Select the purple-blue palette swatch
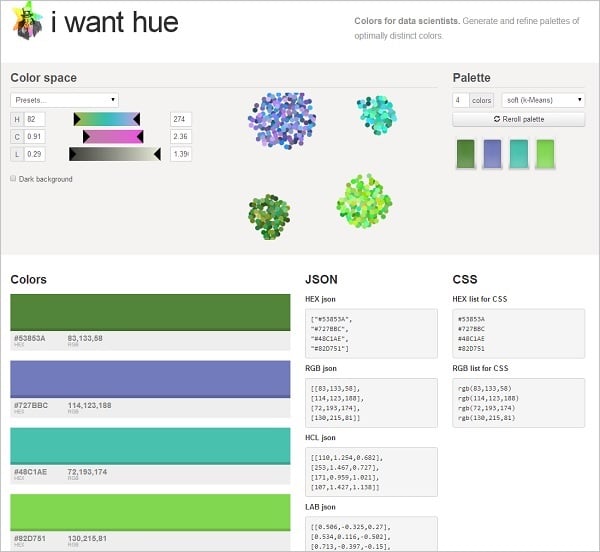This screenshot has width=600, height=552. click(x=492, y=154)
